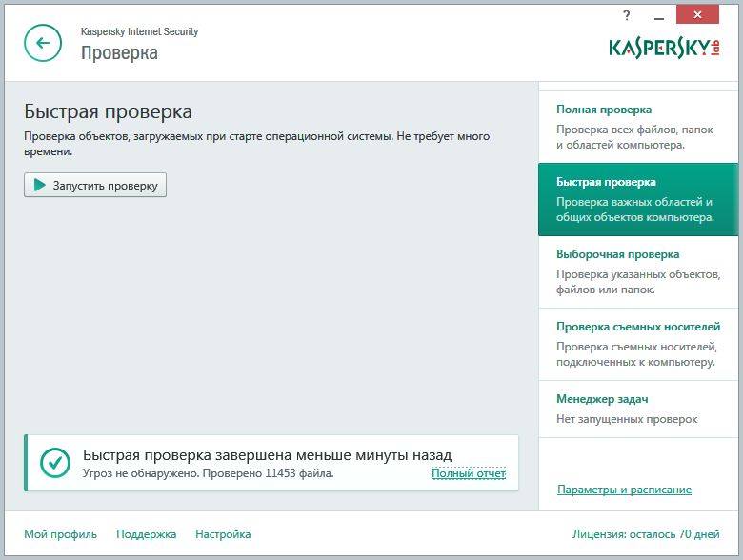
Task: Click the Проверка page title
Action: [119, 53]
